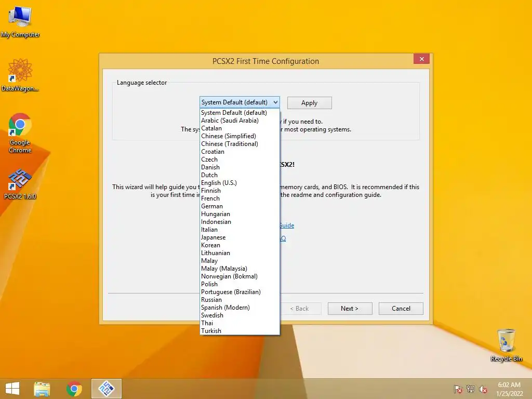Select Hungarian language option
This screenshot has width=532, height=399.
coord(240,214)
